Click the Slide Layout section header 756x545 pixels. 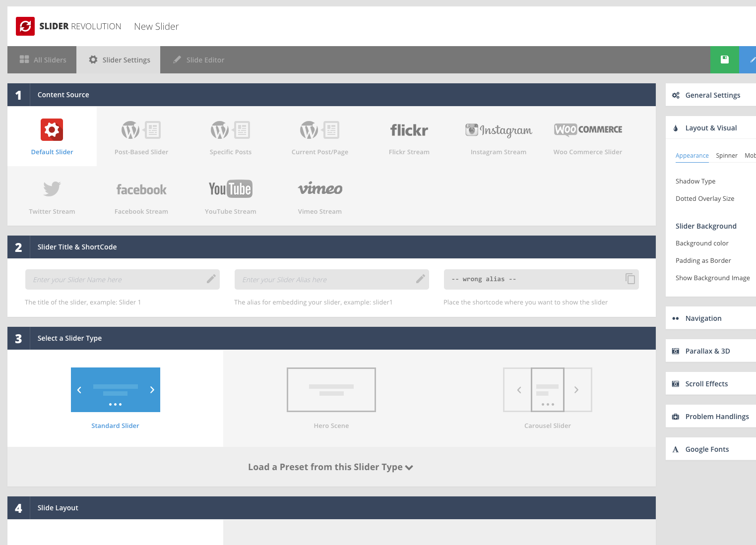[331, 508]
